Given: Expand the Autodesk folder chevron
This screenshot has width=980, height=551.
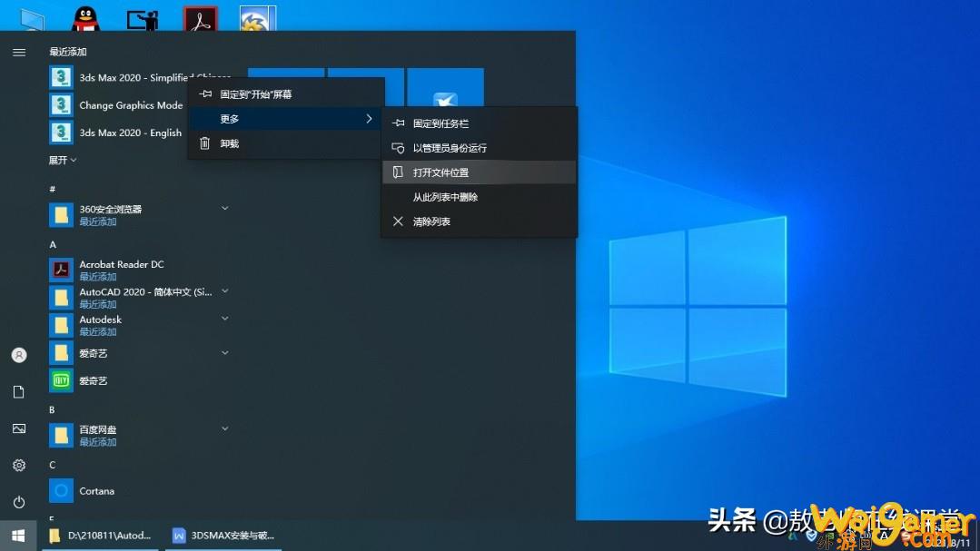Looking at the screenshot, I should point(225,319).
